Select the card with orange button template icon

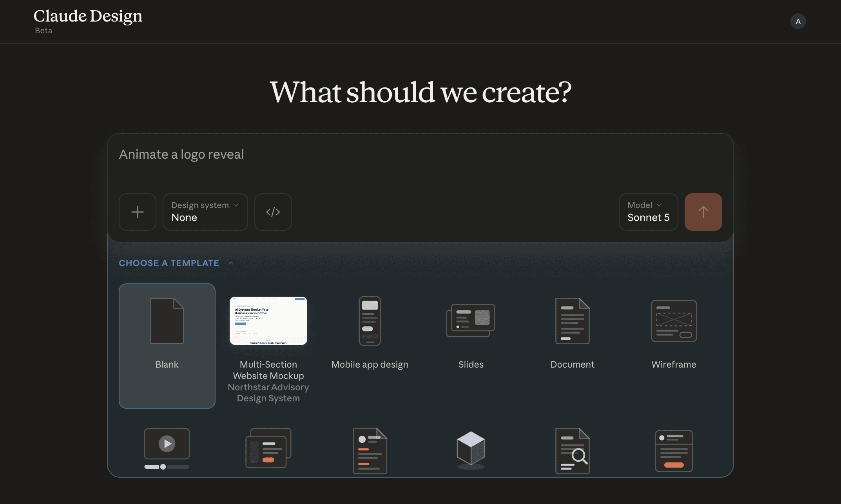tap(674, 451)
